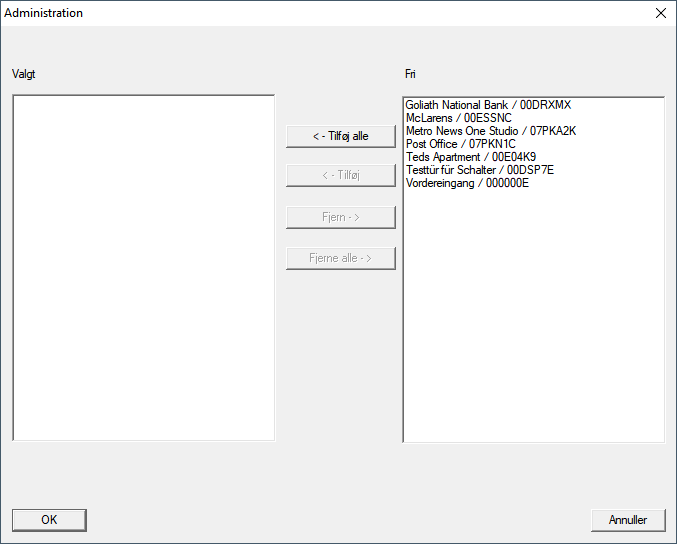Close the Administration dialog window
The image size is (677, 544).
[x=660, y=14]
